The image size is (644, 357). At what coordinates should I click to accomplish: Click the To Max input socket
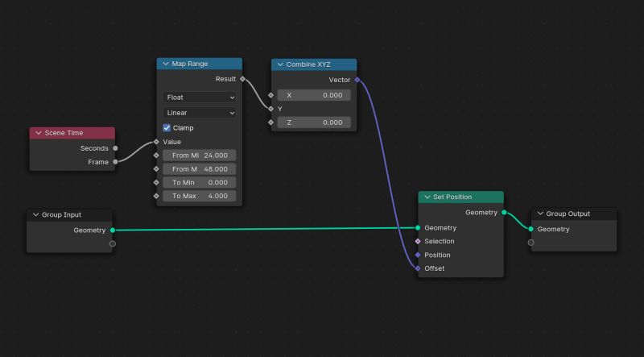(156, 196)
